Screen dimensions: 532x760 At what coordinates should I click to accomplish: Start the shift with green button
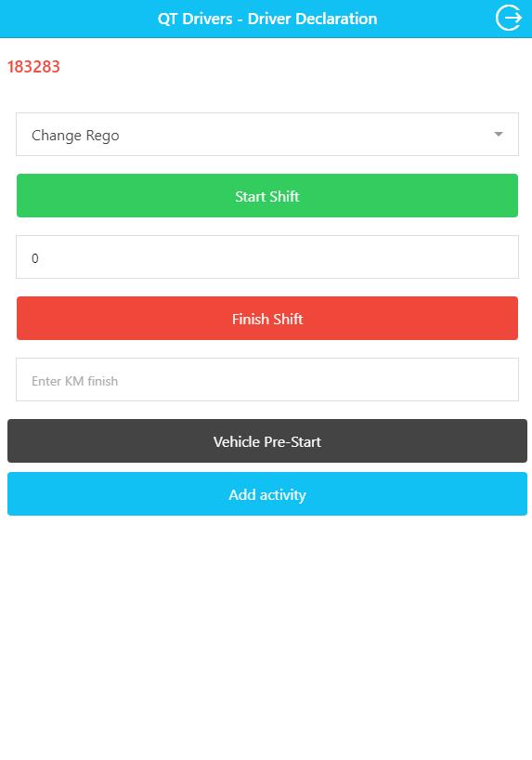(x=267, y=195)
